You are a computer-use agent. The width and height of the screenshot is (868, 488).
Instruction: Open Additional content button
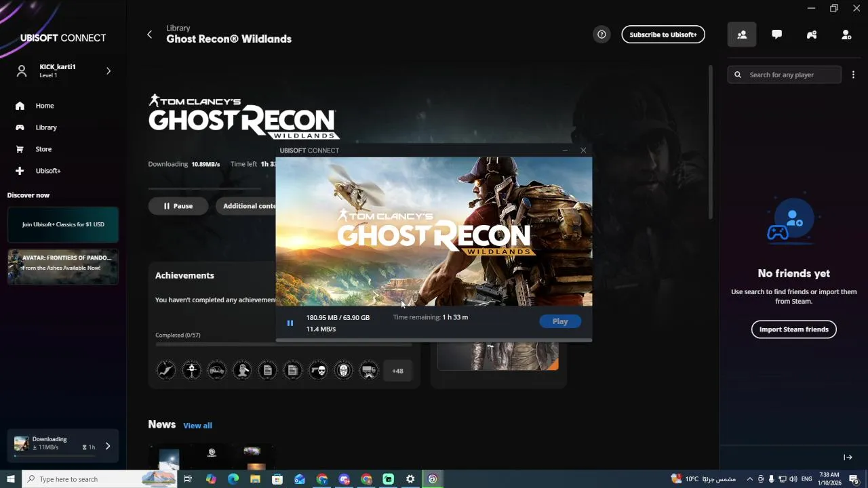point(245,206)
